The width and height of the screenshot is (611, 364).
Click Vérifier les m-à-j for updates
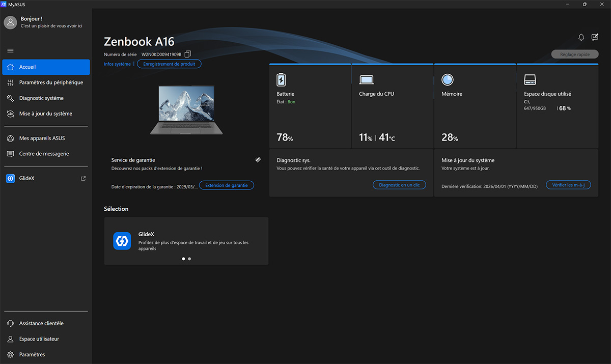(x=568, y=185)
